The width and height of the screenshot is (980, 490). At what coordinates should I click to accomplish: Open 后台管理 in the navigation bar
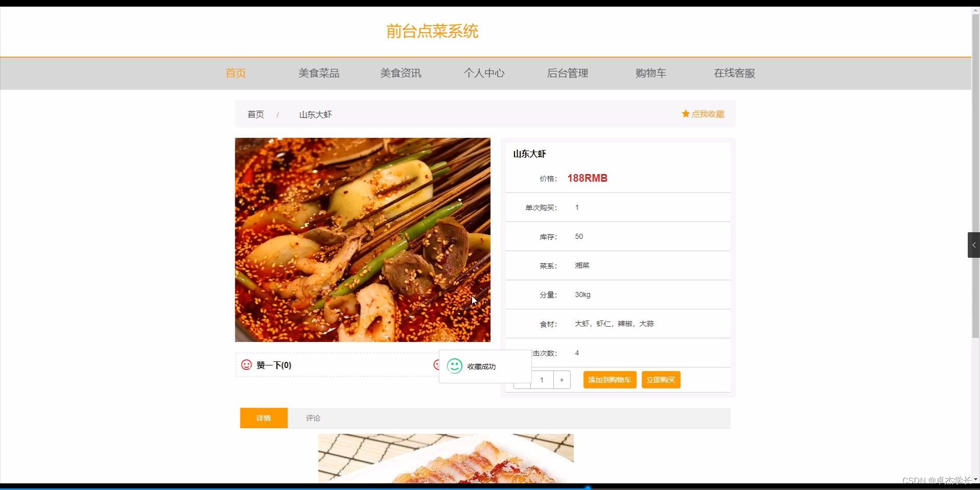tap(568, 73)
